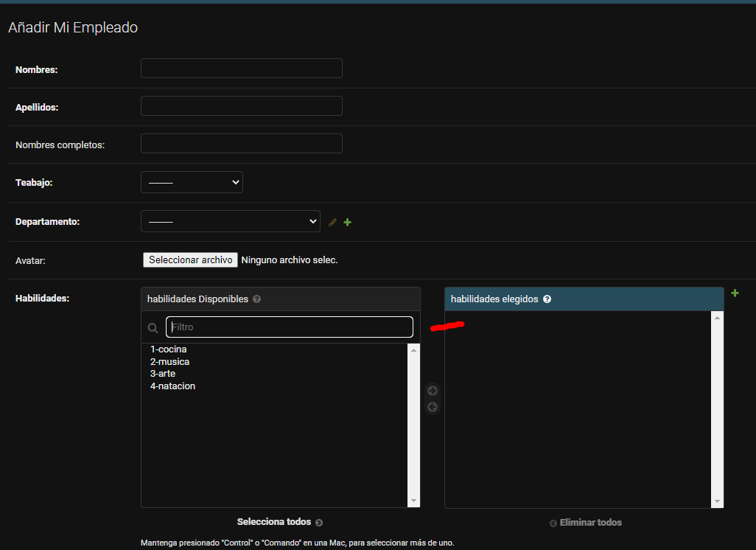Select 2-musica in the available list
The height and width of the screenshot is (550, 756).
170,362
